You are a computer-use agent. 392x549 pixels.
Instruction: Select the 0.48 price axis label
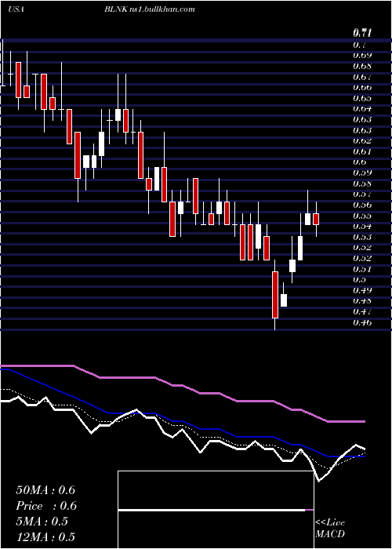click(362, 301)
